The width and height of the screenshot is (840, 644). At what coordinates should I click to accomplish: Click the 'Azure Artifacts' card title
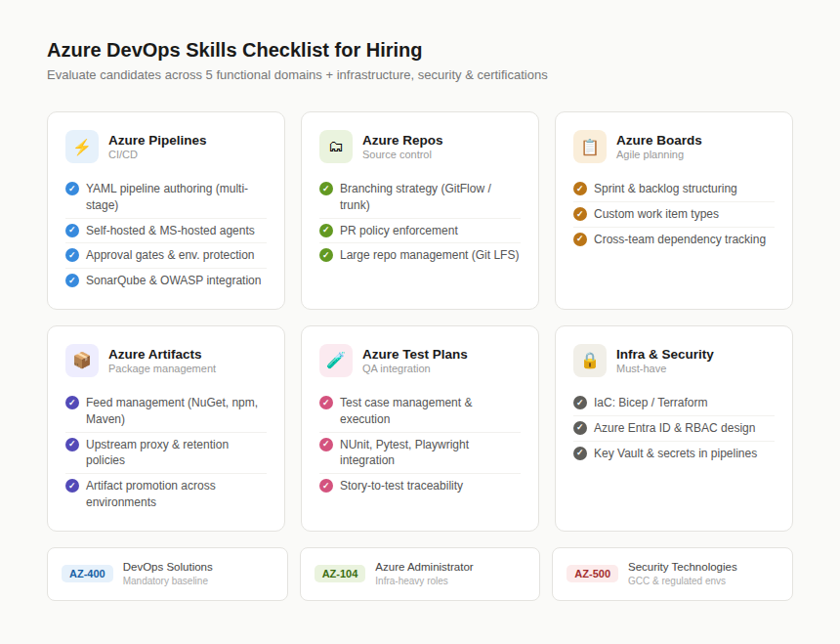pos(155,354)
